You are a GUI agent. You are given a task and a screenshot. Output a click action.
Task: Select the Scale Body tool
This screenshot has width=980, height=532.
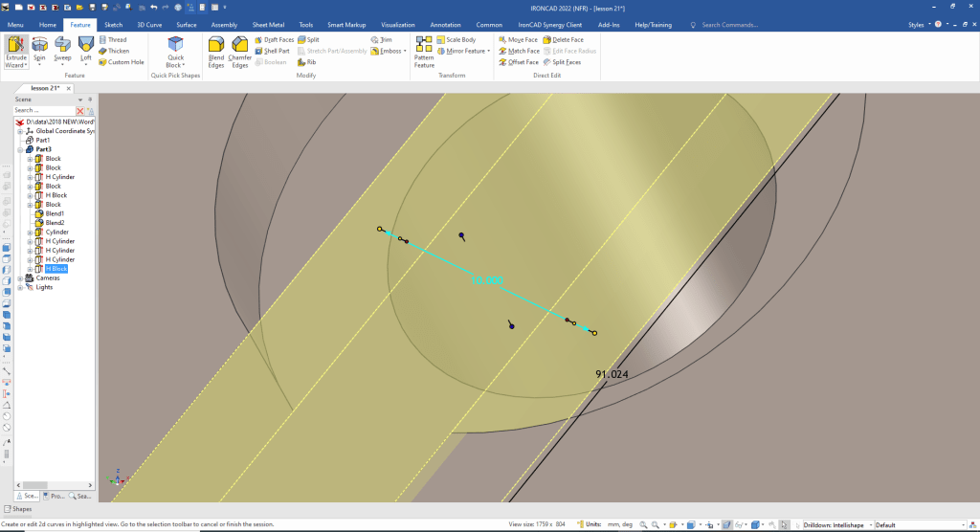tap(456, 39)
